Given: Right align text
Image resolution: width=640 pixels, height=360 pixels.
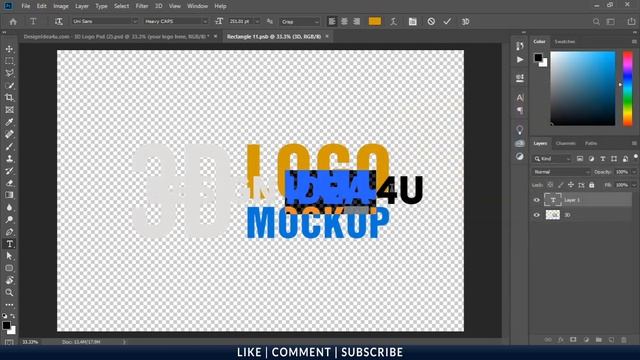Looking at the screenshot, I should click(357, 22).
